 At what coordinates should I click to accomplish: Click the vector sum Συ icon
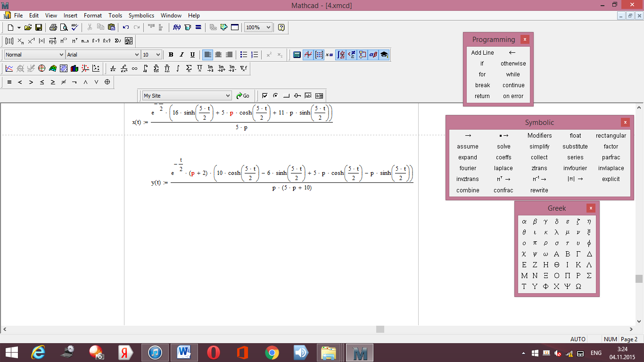point(118,41)
